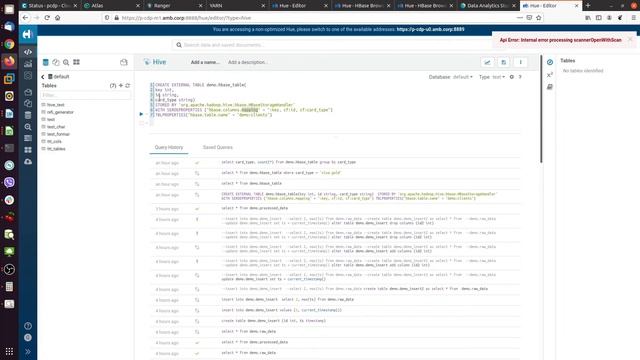Open the Type text dropdown
640x360 pixels.
point(498,77)
